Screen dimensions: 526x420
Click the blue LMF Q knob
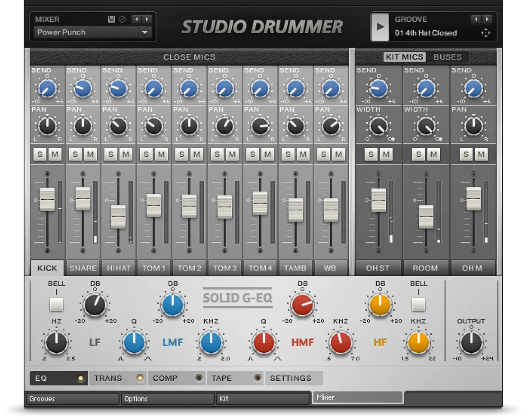[134, 342]
